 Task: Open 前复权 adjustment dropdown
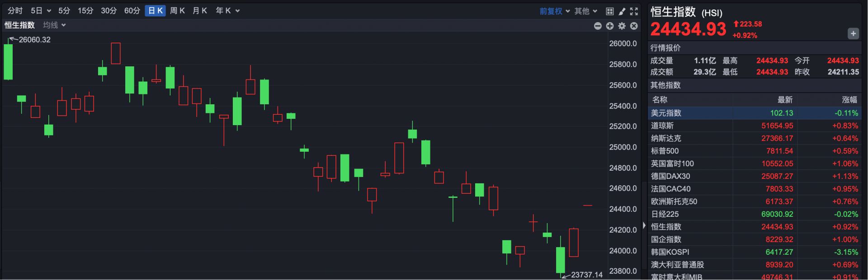tap(555, 11)
